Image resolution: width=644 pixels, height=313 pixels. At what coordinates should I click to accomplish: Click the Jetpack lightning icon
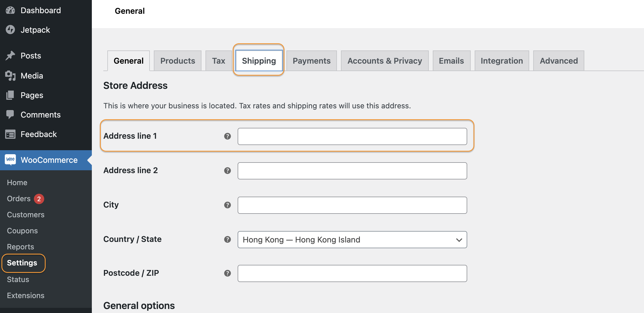click(10, 30)
